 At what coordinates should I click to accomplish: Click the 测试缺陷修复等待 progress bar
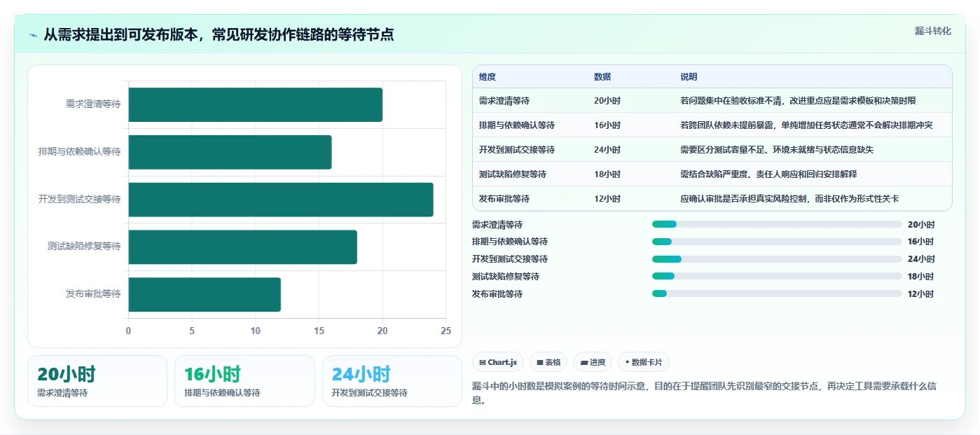pyautogui.click(x=777, y=276)
